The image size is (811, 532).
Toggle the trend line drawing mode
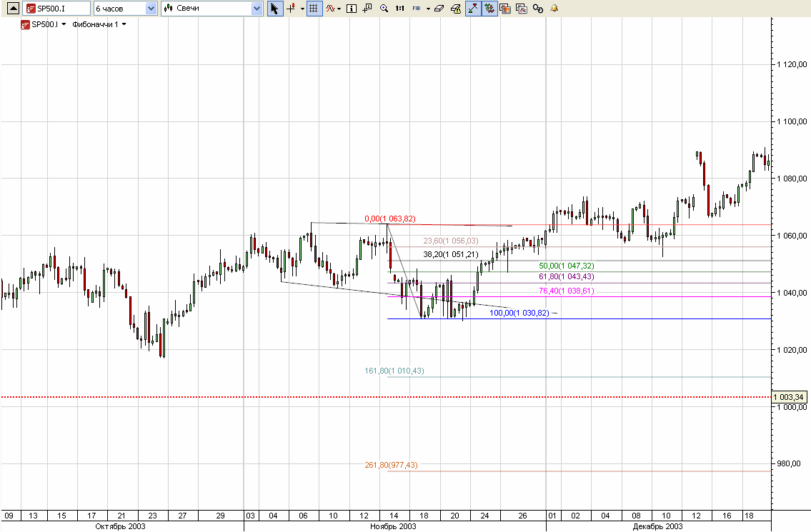pyautogui.click(x=473, y=9)
